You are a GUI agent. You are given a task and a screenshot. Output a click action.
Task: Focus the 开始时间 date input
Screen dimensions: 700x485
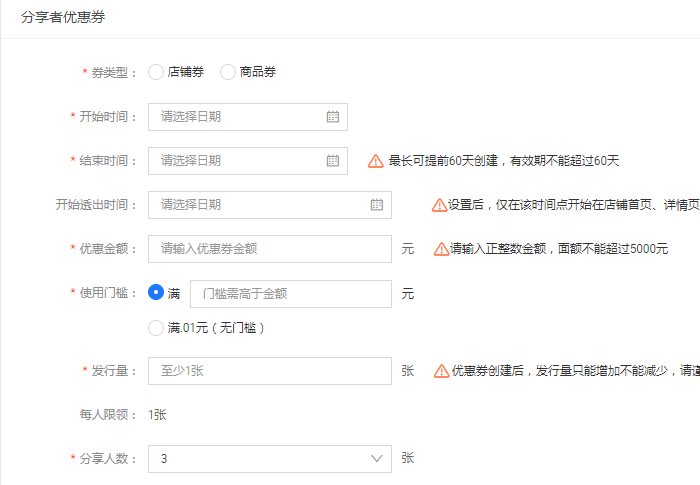coord(235,117)
